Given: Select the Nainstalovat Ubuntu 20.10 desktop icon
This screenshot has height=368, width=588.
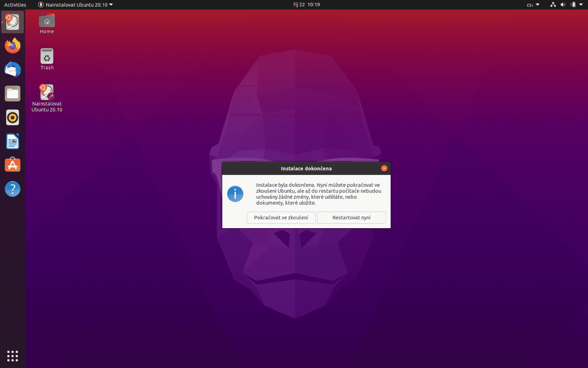Looking at the screenshot, I should 46,93.
